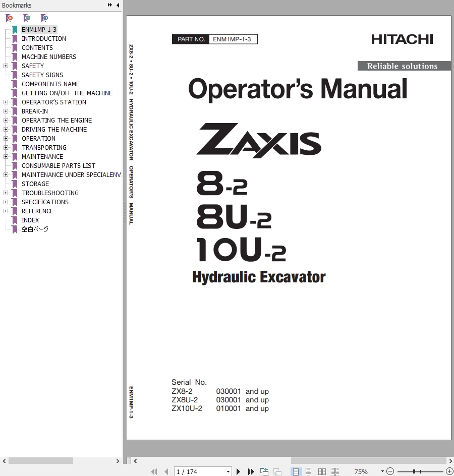
Task: Click the greyed next view icon
Action: tap(277, 471)
